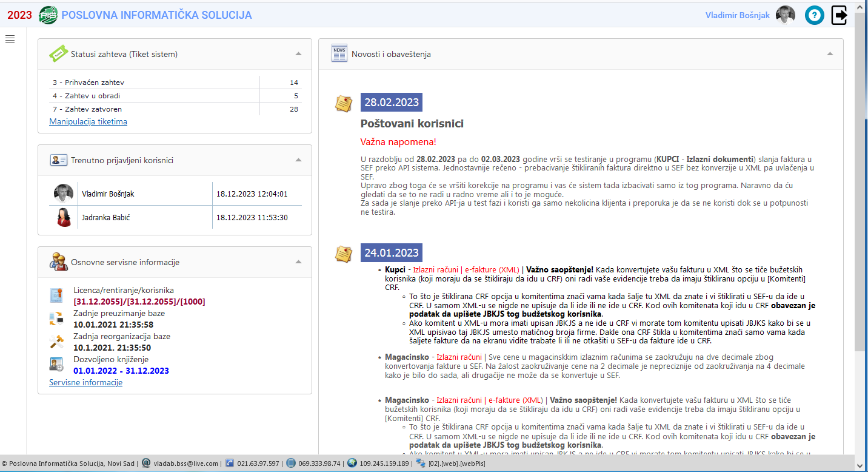Collapse the Novosti i obaveštenja panel
The height and width of the screenshot is (472, 868).
[830, 54]
